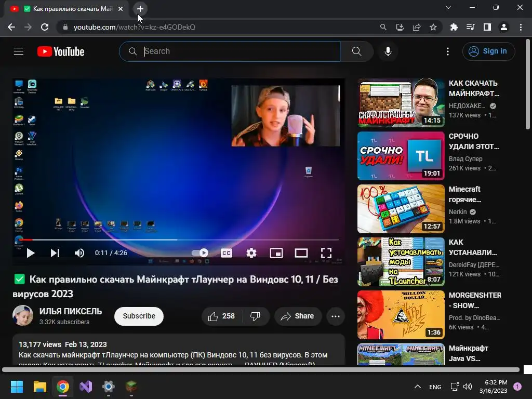
Task: Like the video with 258 likes
Action: tap(222, 316)
